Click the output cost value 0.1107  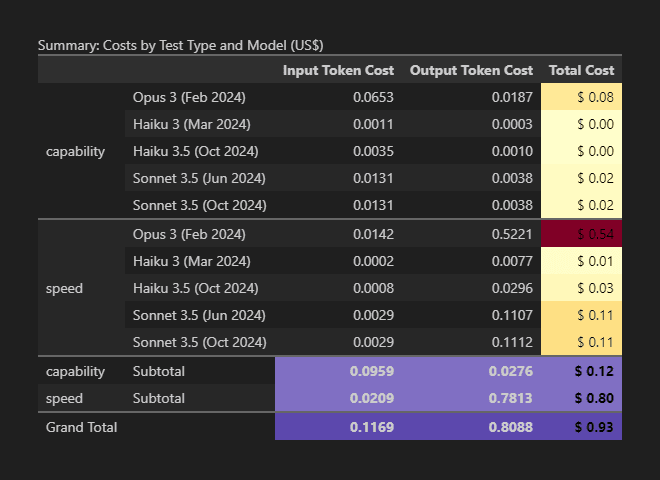(512, 315)
